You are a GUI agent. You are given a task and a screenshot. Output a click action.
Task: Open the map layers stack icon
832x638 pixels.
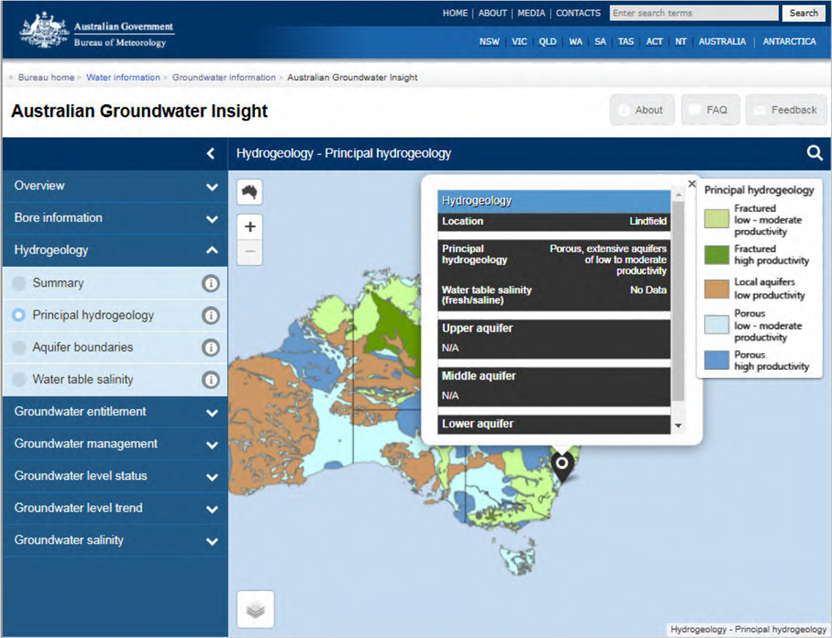[255, 609]
